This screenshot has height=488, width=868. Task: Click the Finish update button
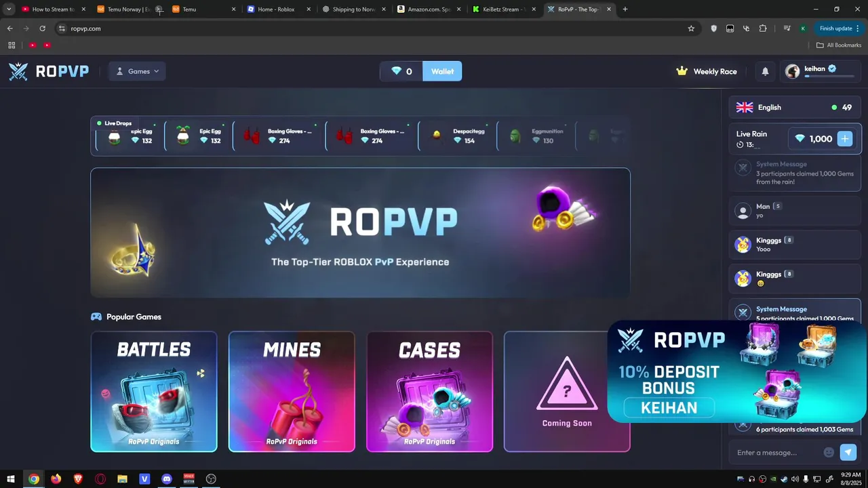[x=840, y=28]
